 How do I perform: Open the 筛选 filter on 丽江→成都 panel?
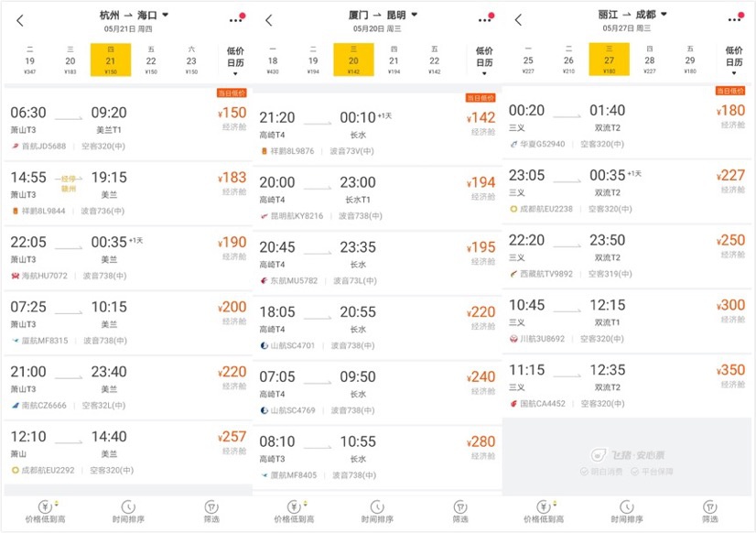709,512
